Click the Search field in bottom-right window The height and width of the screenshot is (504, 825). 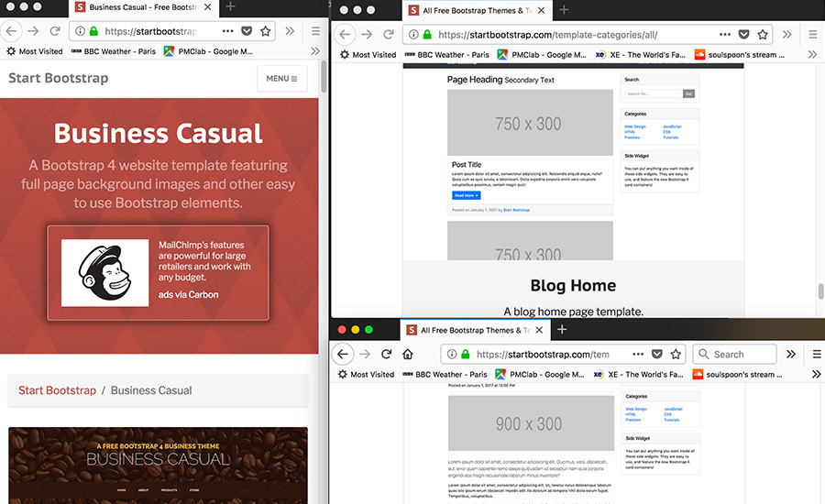pos(734,354)
